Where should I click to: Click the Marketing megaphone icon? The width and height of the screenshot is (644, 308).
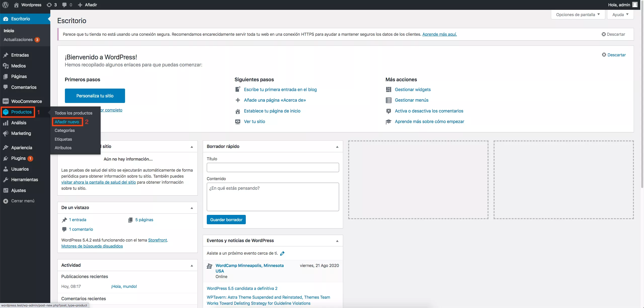6,133
